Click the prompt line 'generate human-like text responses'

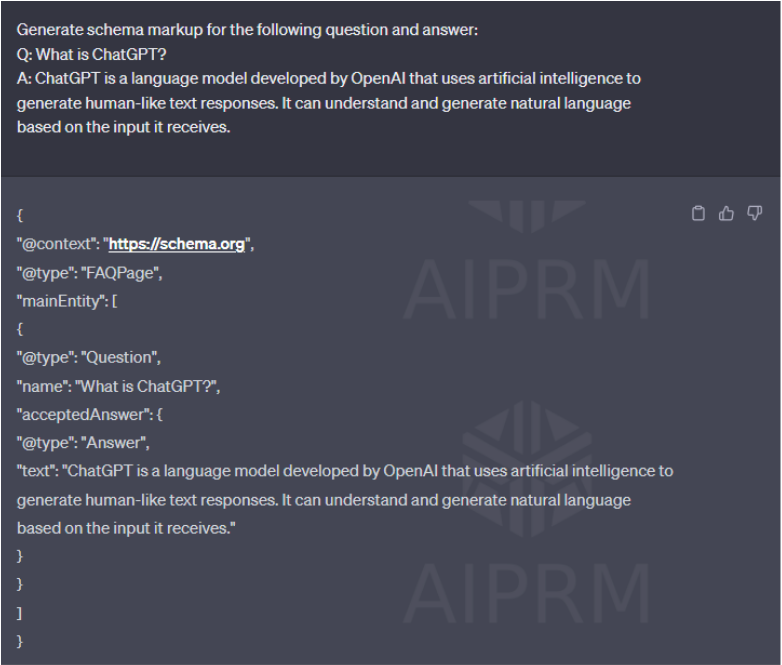click(324, 103)
